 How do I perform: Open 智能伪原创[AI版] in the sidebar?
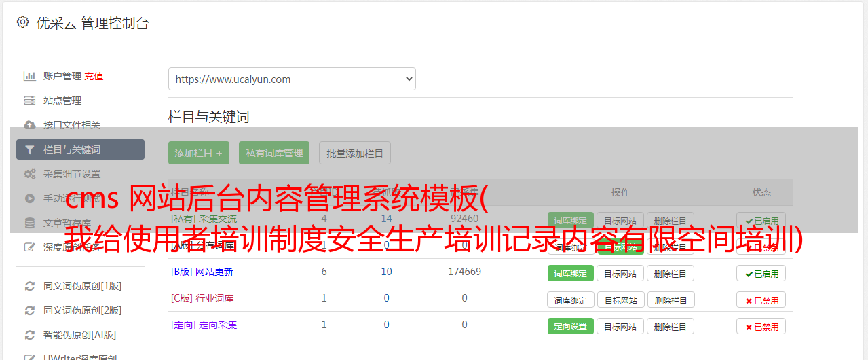point(80,335)
